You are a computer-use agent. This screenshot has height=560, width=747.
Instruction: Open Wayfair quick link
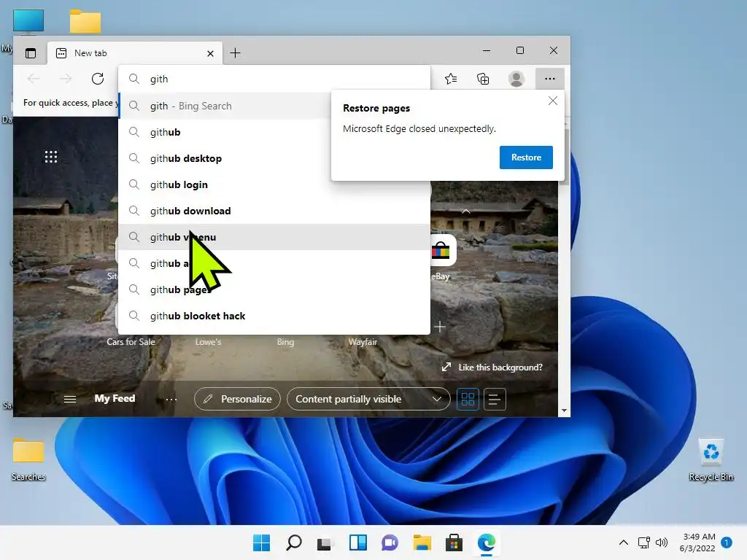[x=363, y=341]
